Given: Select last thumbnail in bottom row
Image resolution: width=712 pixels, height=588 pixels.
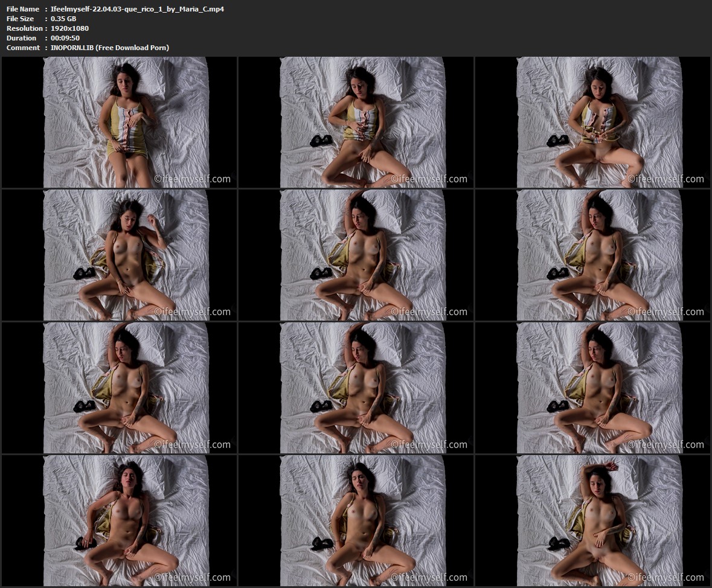Looking at the screenshot, I should [592, 520].
